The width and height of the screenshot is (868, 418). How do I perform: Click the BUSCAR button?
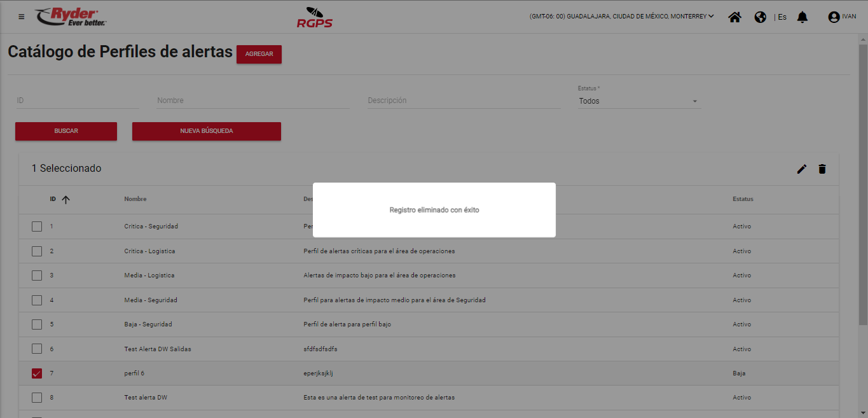(x=66, y=131)
